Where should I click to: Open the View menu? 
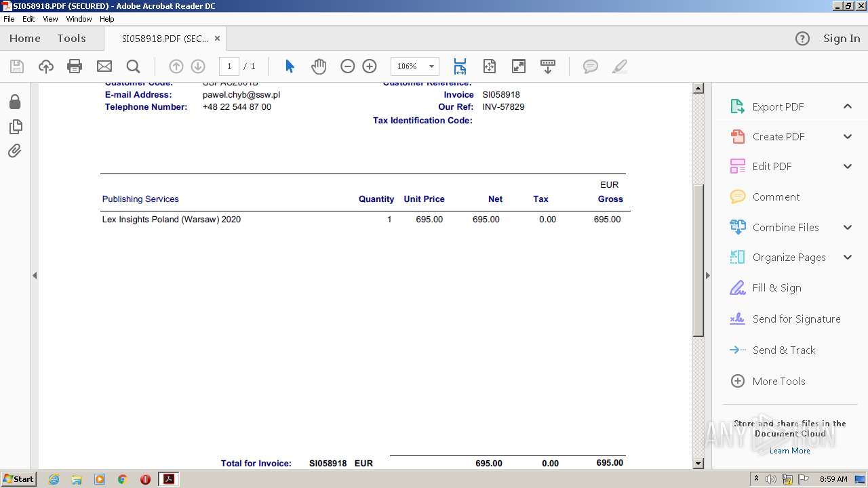pos(51,19)
